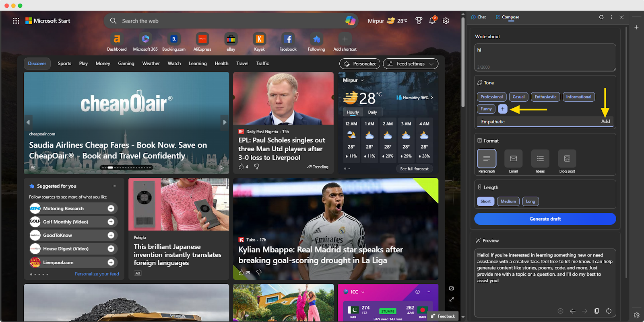Open the notifications bell
Image resolution: width=644 pixels, height=322 pixels.
pyautogui.click(x=432, y=21)
